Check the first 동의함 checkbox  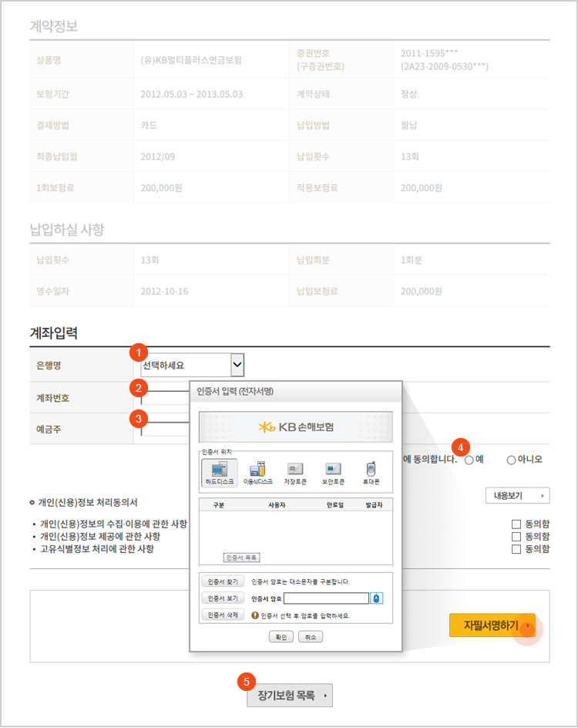(x=516, y=524)
